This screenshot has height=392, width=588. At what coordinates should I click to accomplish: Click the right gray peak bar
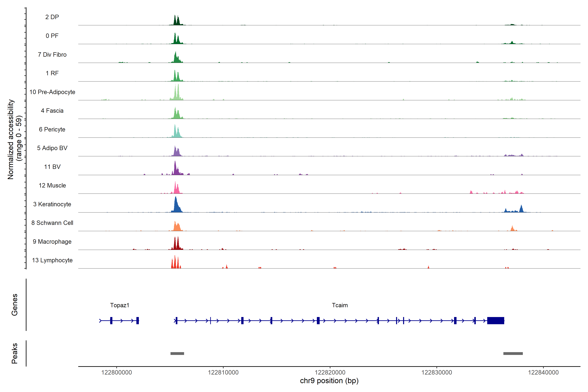[513, 353]
